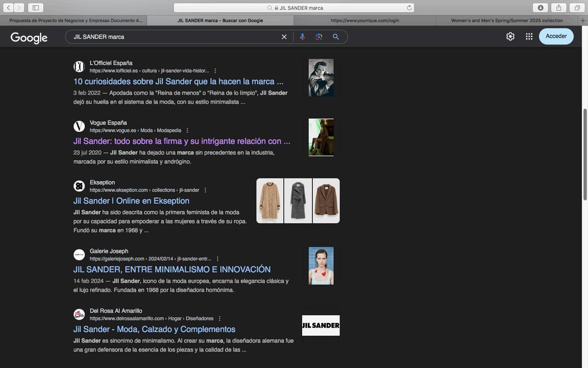Click the galeriejoseph.com breadcrumb URL
The image size is (588, 368).
(151, 259)
